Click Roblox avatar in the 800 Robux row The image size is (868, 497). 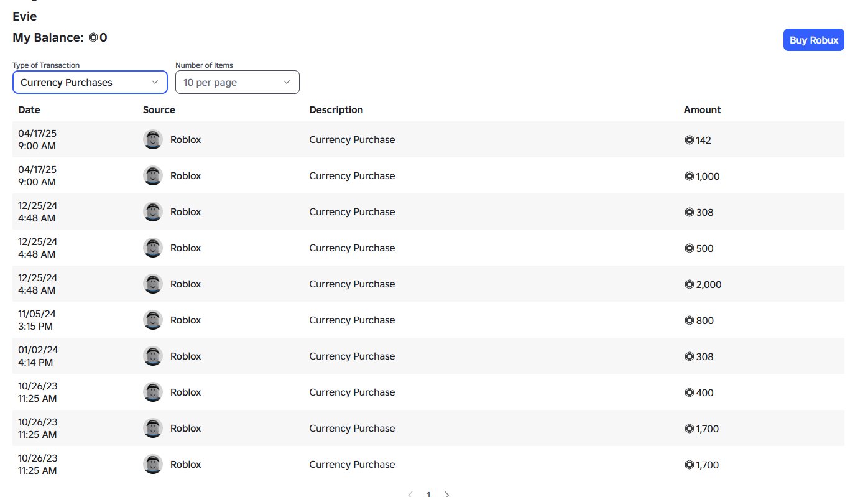pyautogui.click(x=153, y=320)
